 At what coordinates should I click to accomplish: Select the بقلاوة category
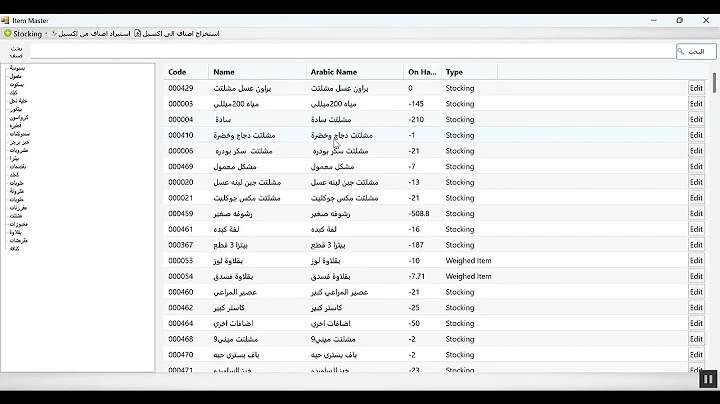coord(16,232)
